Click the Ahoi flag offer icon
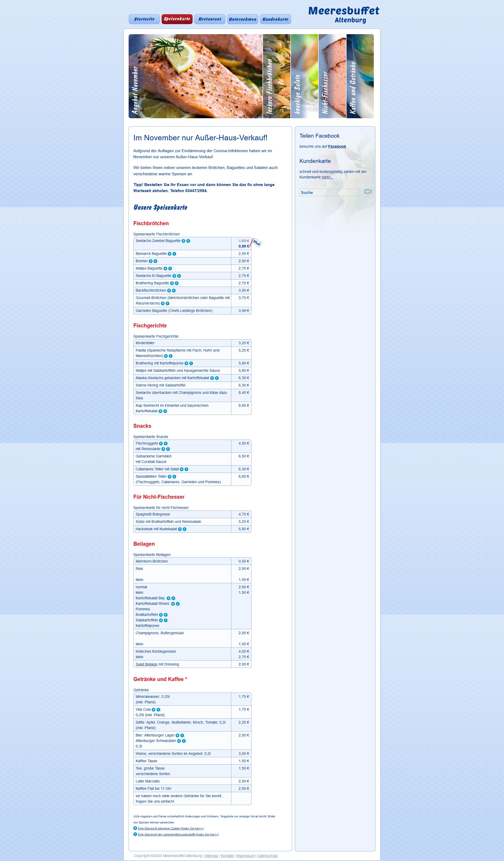 [x=256, y=243]
